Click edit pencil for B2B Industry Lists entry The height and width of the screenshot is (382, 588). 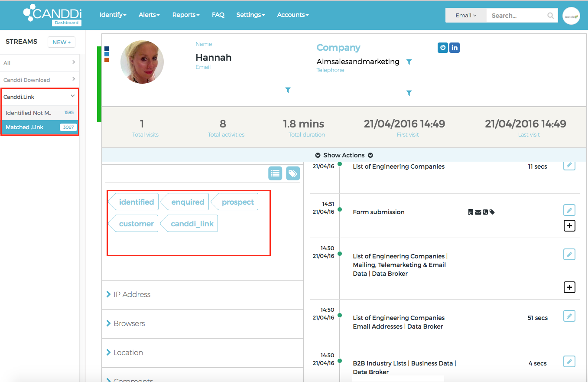tap(569, 362)
